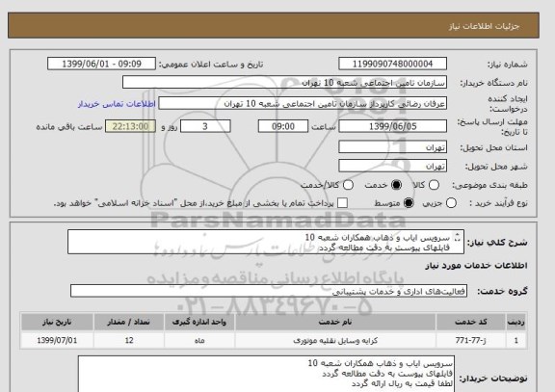Click the delivery city field تهران
555x392 pixels.
[x=392, y=166]
